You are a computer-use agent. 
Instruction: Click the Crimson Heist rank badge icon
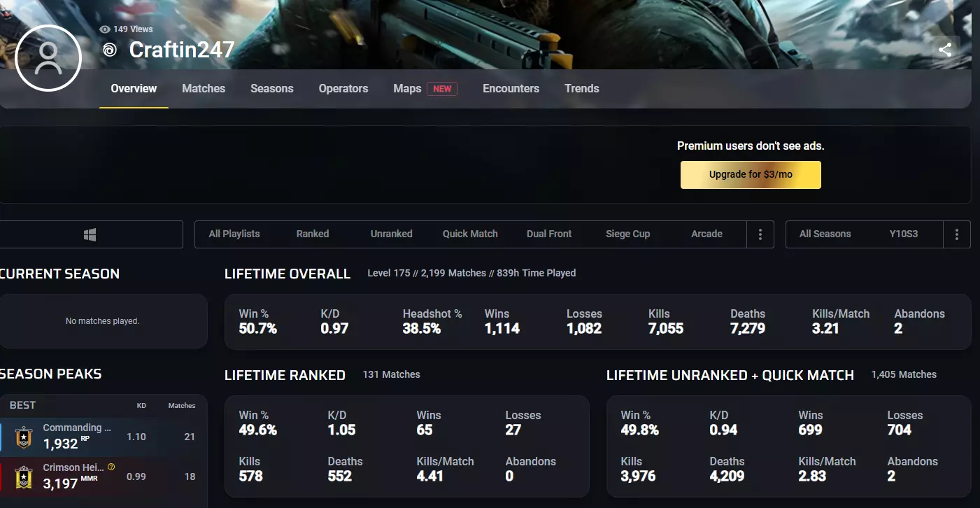point(24,477)
